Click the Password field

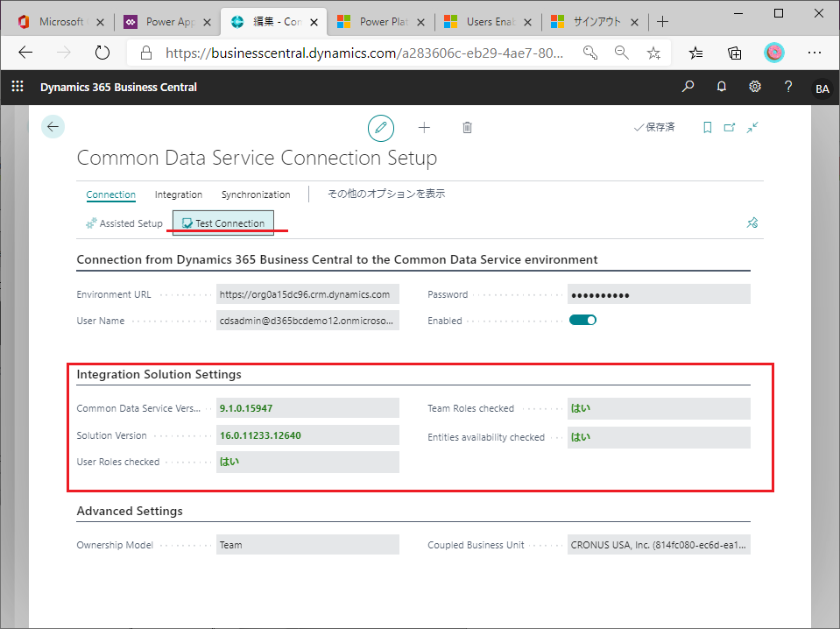click(659, 294)
